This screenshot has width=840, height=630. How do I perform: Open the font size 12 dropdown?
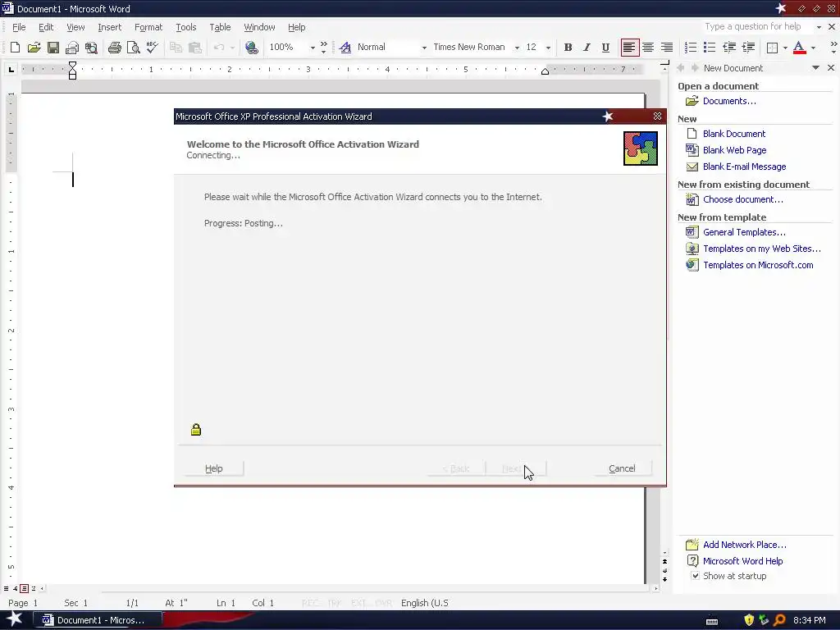pos(548,48)
